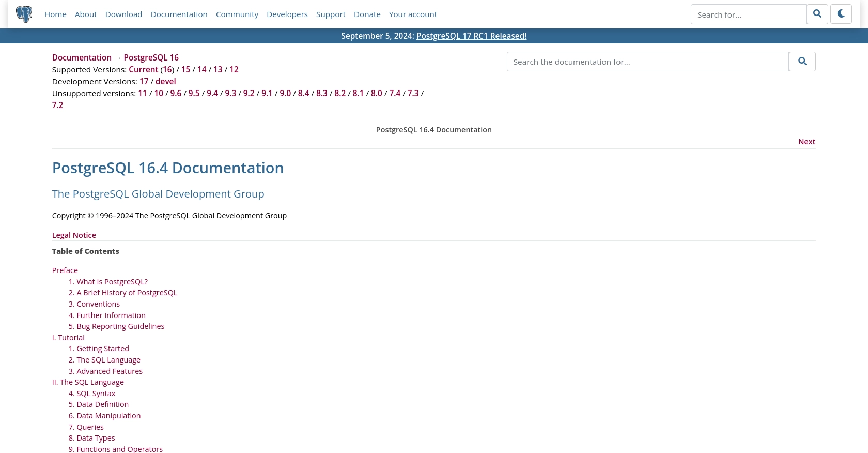Open unsupported version 9.5 docs

(194, 93)
